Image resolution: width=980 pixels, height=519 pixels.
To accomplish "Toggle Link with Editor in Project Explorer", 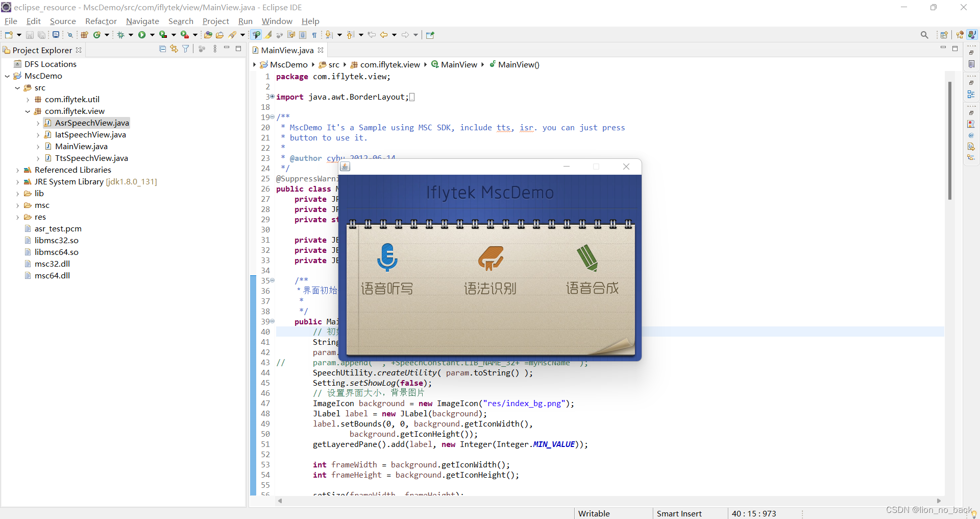I will (174, 49).
